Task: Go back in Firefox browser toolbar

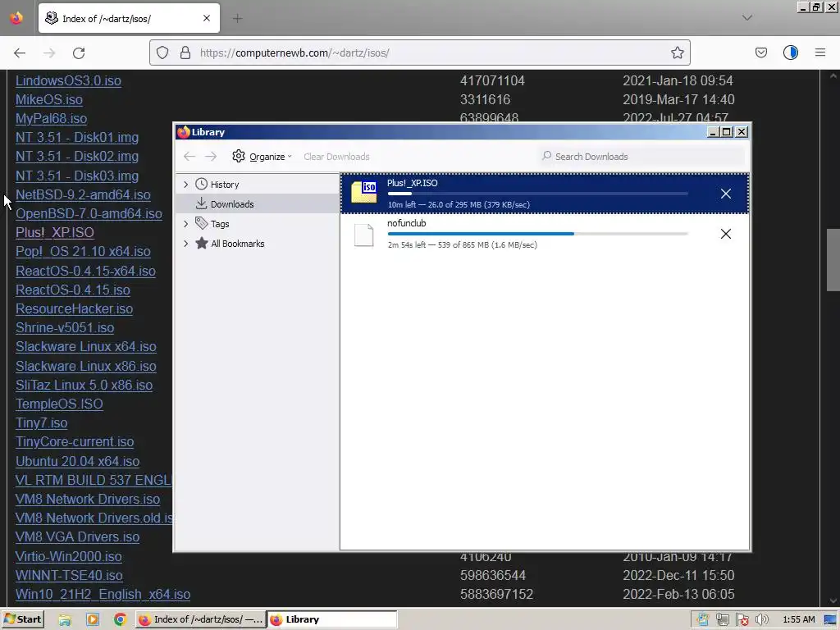Action: tap(20, 53)
